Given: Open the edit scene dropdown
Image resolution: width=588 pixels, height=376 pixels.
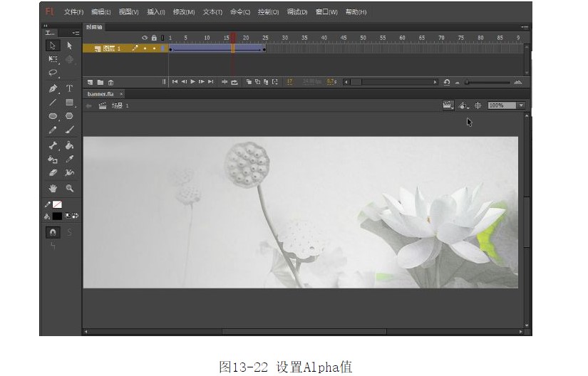Looking at the screenshot, I should point(448,105).
